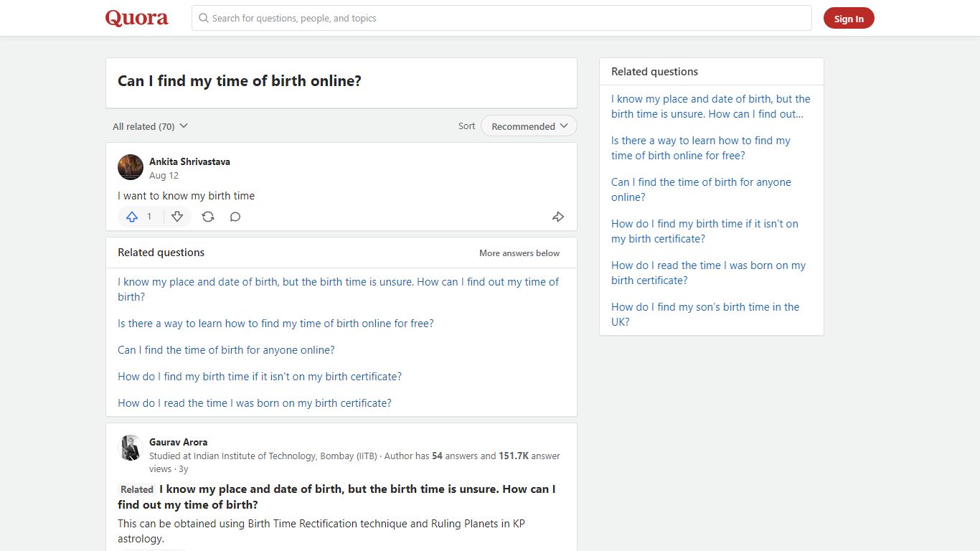Open comments on Ankita's answer
Image resolution: width=980 pixels, height=551 pixels.
coord(235,217)
